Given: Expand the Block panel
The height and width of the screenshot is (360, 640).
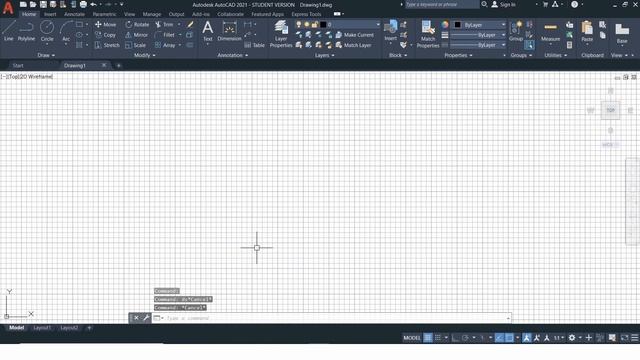Looking at the screenshot, I should pyautogui.click(x=398, y=55).
